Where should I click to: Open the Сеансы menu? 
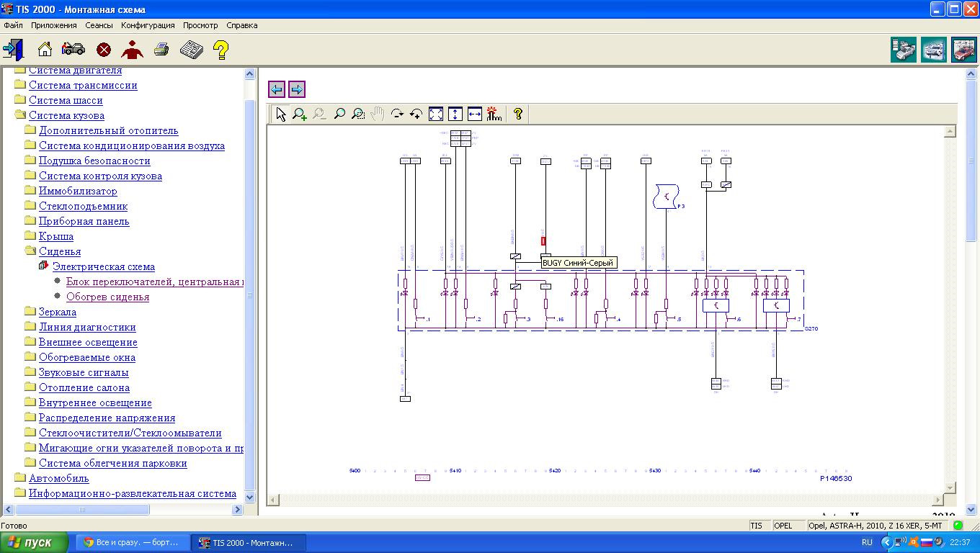tap(99, 25)
